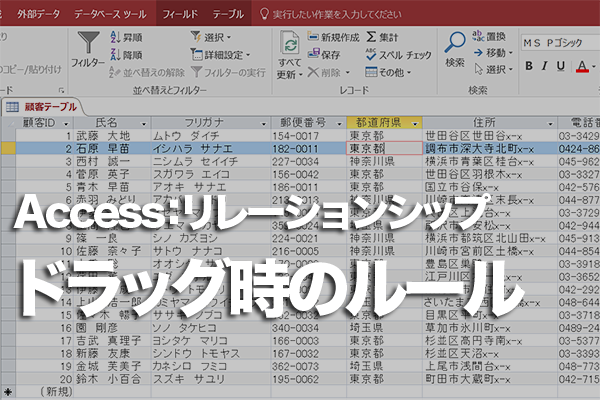
Task: Click address 草加市氷川町x-x
Action: click(x=468, y=328)
